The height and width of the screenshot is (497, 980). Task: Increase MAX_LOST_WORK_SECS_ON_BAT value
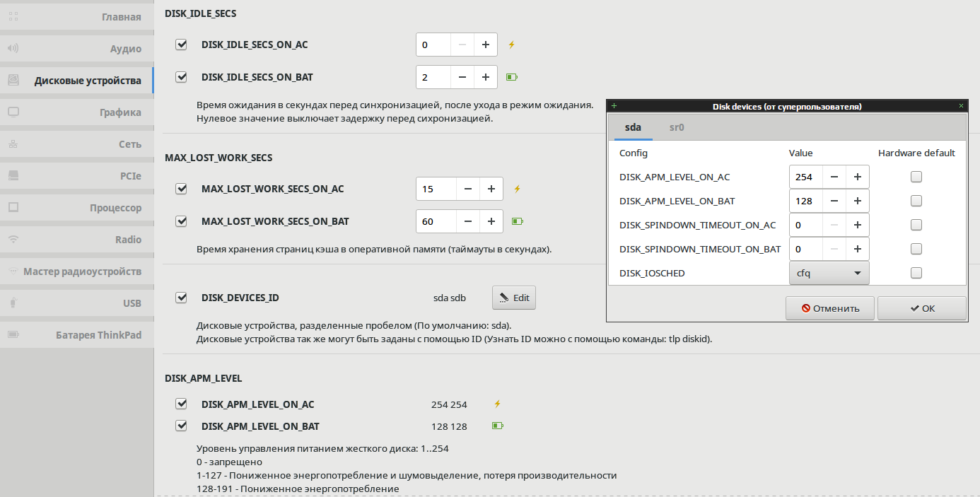(491, 221)
